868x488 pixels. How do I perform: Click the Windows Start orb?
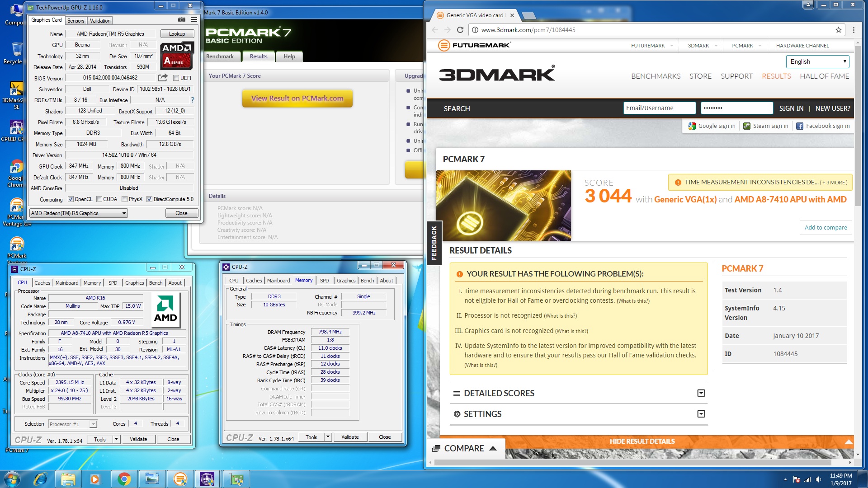point(12,479)
